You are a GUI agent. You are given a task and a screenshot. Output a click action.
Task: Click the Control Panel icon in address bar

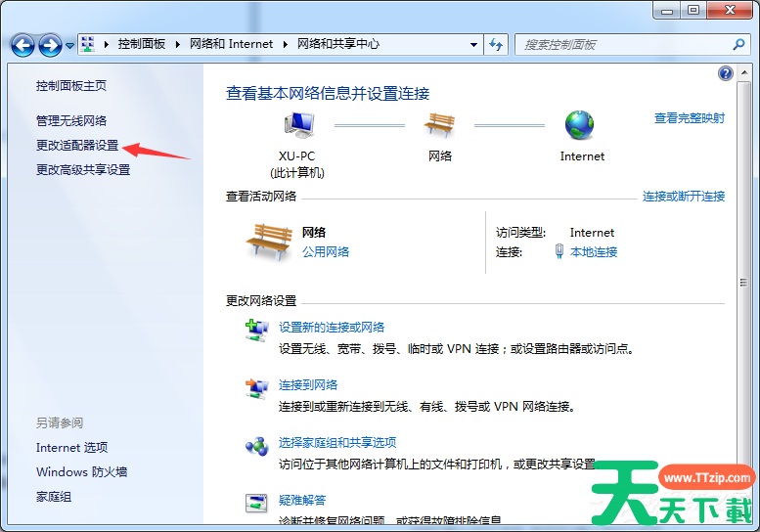coord(87,44)
